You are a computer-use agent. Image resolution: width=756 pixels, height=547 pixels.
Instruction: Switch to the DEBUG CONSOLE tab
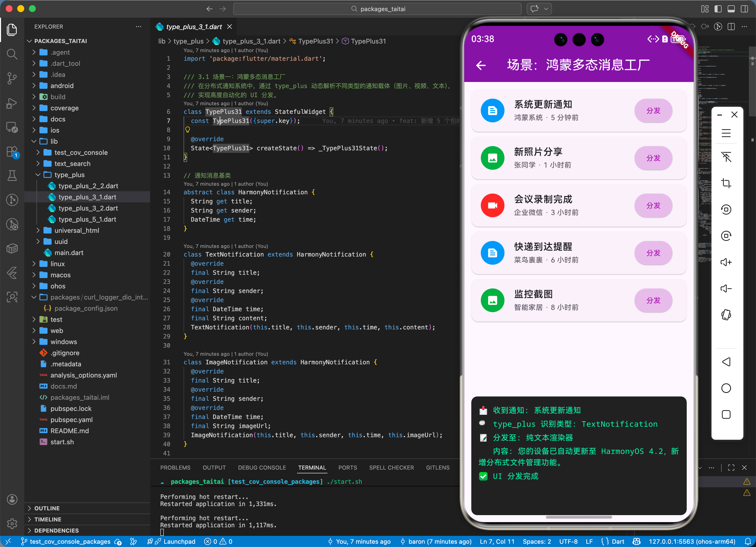(x=262, y=468)
